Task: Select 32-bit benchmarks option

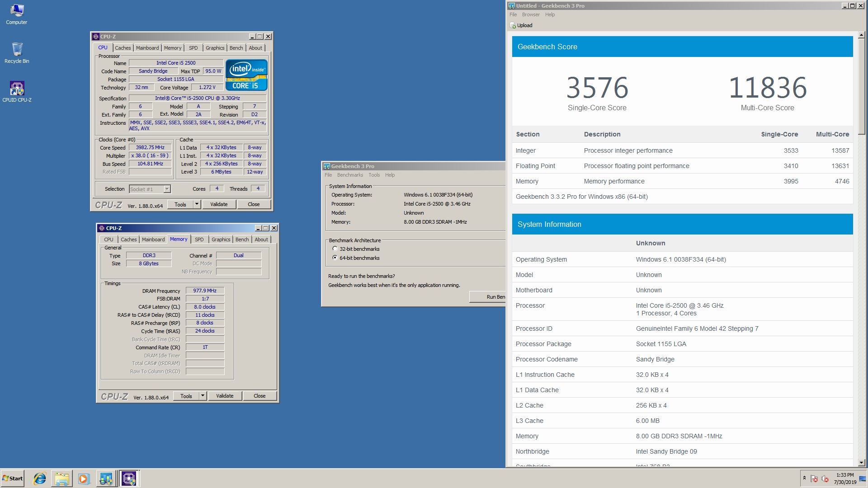Action: pos(335,249)
